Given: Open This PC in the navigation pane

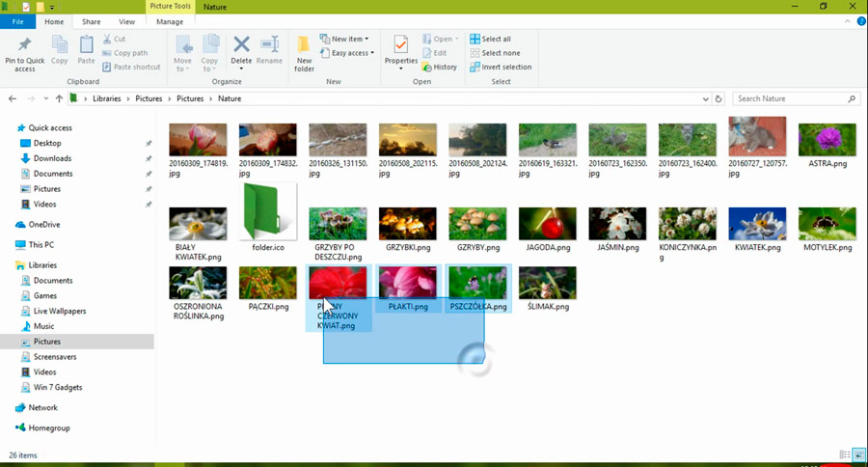Looking at the screenshot, I should (41, 244).
